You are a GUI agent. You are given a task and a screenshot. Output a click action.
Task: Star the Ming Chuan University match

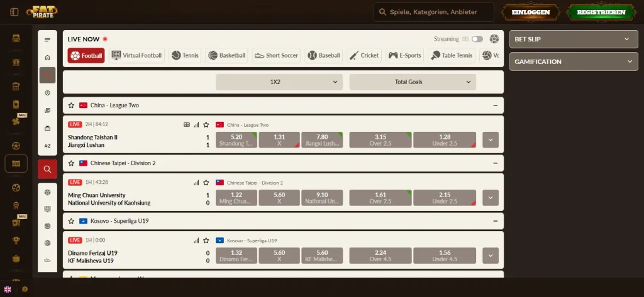tap(206, 183)
